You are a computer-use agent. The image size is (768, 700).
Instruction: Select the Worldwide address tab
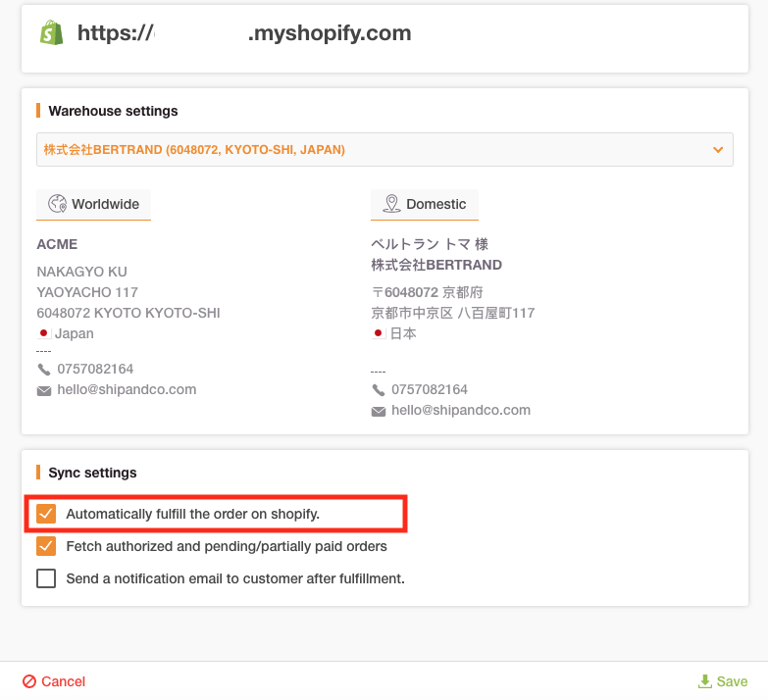point(93,204)
